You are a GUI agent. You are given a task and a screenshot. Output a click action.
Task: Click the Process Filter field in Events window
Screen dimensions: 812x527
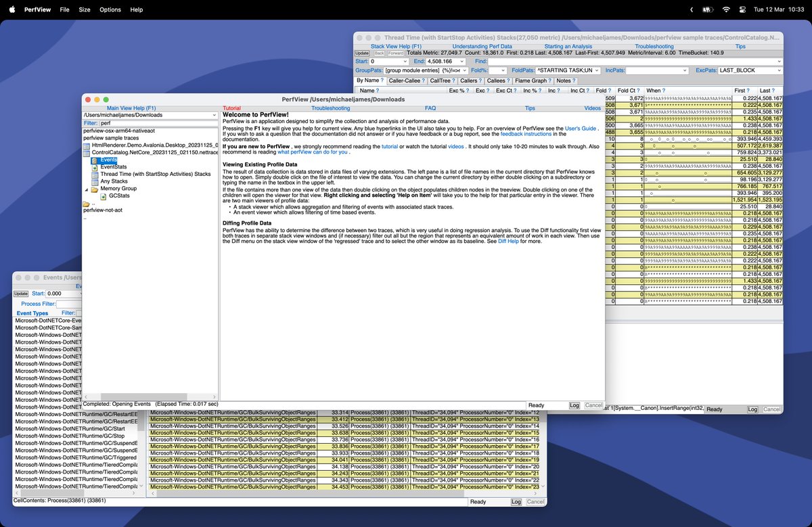click(68, 304)
